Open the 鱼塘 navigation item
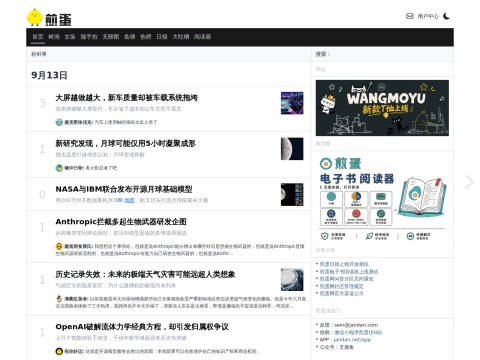 pyautogui.click(x=130, y=37)
